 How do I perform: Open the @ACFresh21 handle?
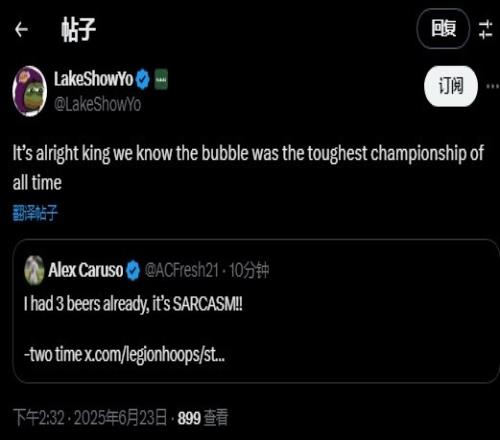(182, 270)
